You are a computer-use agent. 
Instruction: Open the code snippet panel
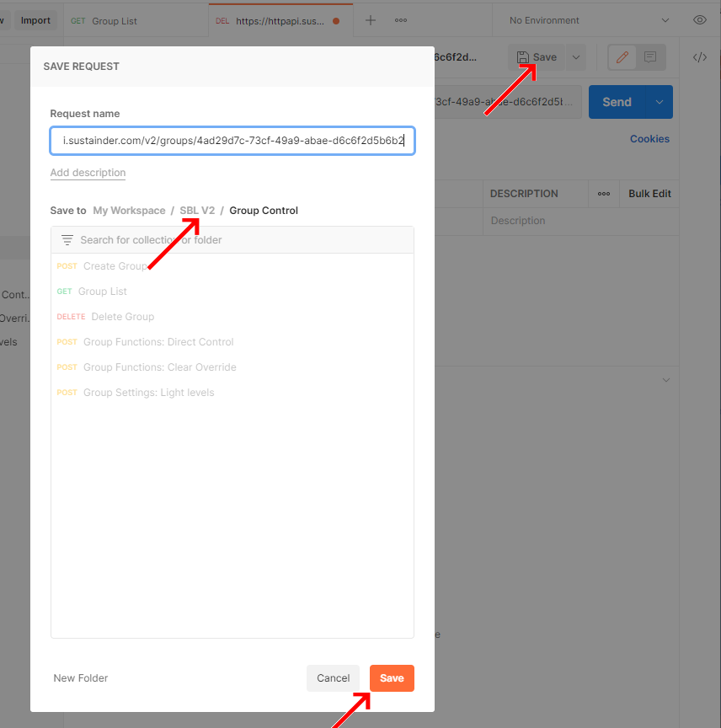[699, 57]
